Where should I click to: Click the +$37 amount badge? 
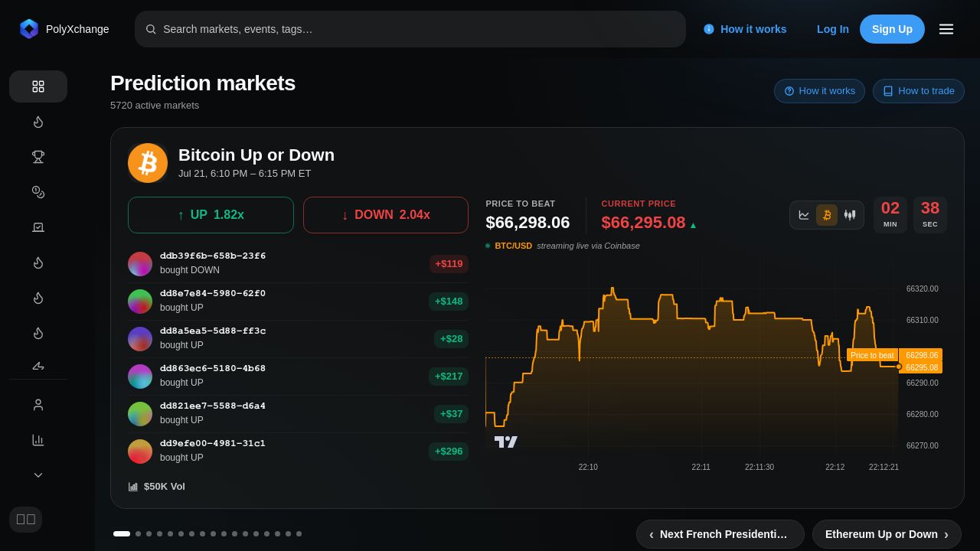pyautogui.click(x=451, y=414)
